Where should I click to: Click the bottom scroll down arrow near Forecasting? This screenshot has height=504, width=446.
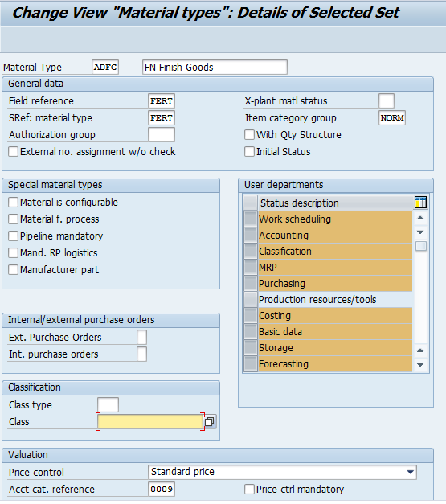pos(420,364)
